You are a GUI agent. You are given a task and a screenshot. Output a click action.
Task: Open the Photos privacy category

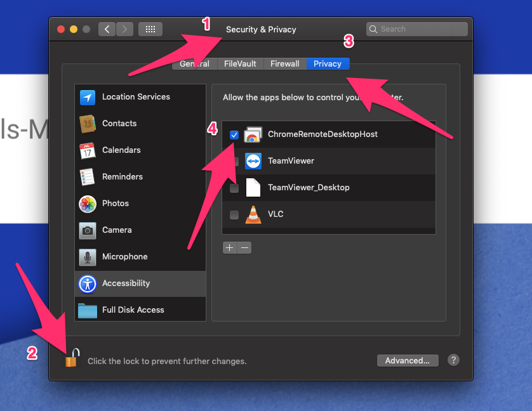pos(115,204)
